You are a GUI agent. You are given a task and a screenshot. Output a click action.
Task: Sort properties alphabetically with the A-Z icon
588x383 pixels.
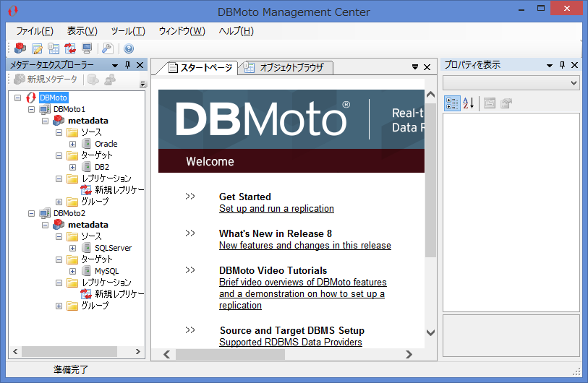[x=469, y=103]
